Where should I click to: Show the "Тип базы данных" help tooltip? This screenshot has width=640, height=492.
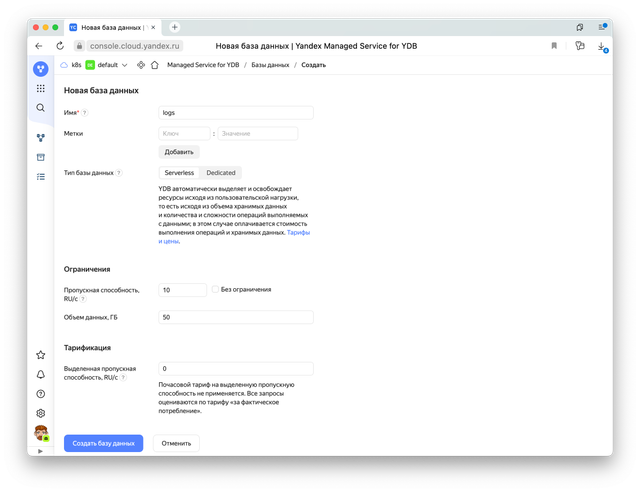(x=119, y=173)
